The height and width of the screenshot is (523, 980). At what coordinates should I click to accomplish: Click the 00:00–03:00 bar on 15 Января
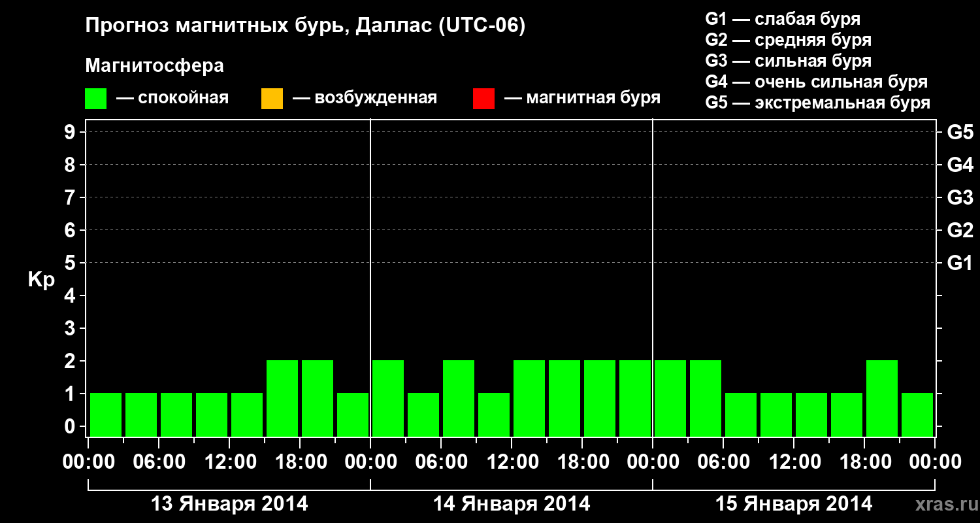click(670, 398)
